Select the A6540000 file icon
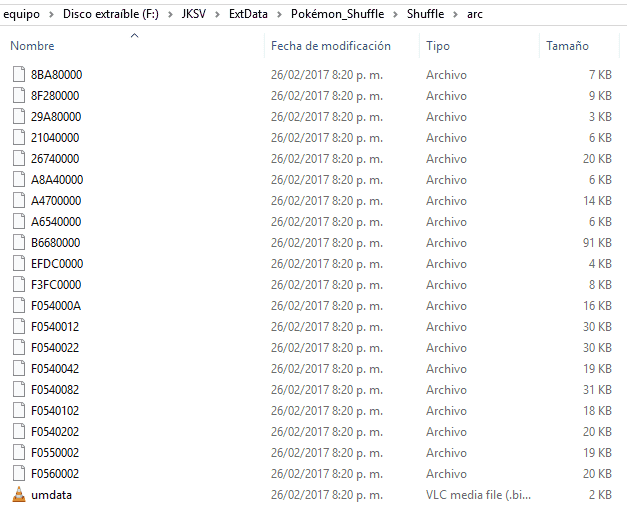This screenshot has width=627, height=515. [19, 222]
